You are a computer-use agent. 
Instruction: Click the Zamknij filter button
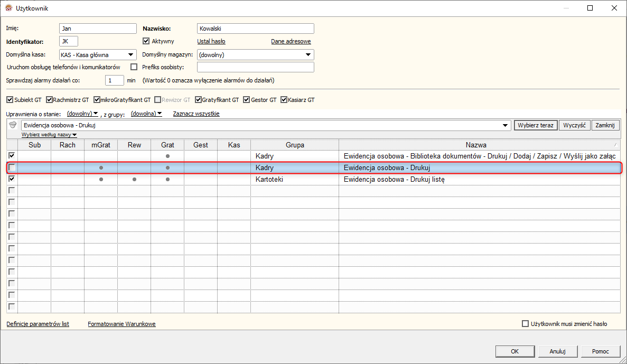pos(605,125)
